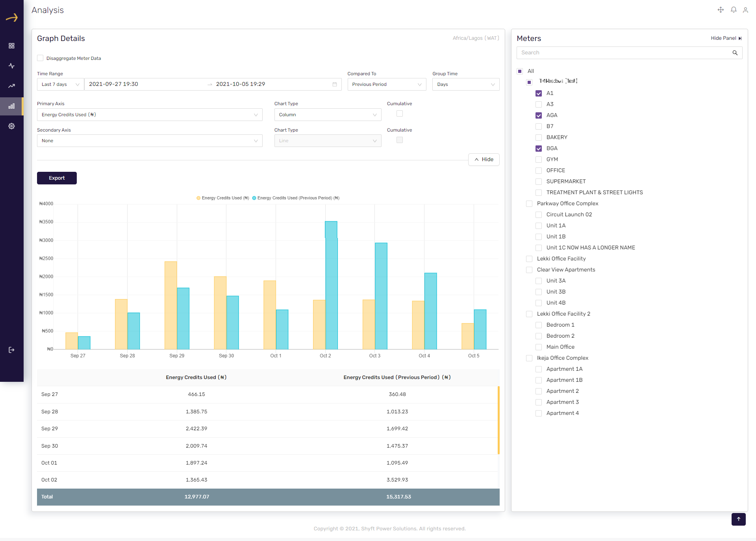Open the activity pulse icon in sidebar
Screen dimensions: 756x541
click(11, 66)
